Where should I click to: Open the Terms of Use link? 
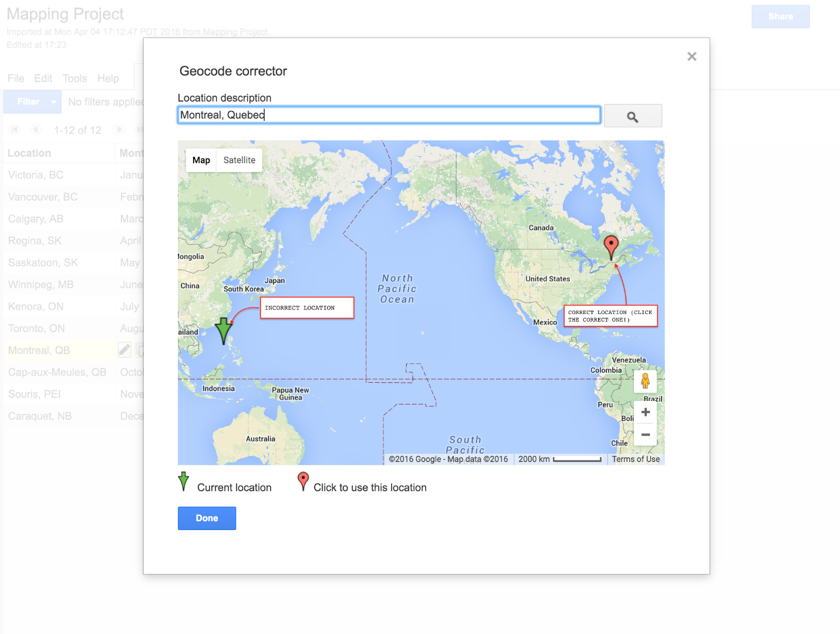pyautogui.click(x=635, y=458)
